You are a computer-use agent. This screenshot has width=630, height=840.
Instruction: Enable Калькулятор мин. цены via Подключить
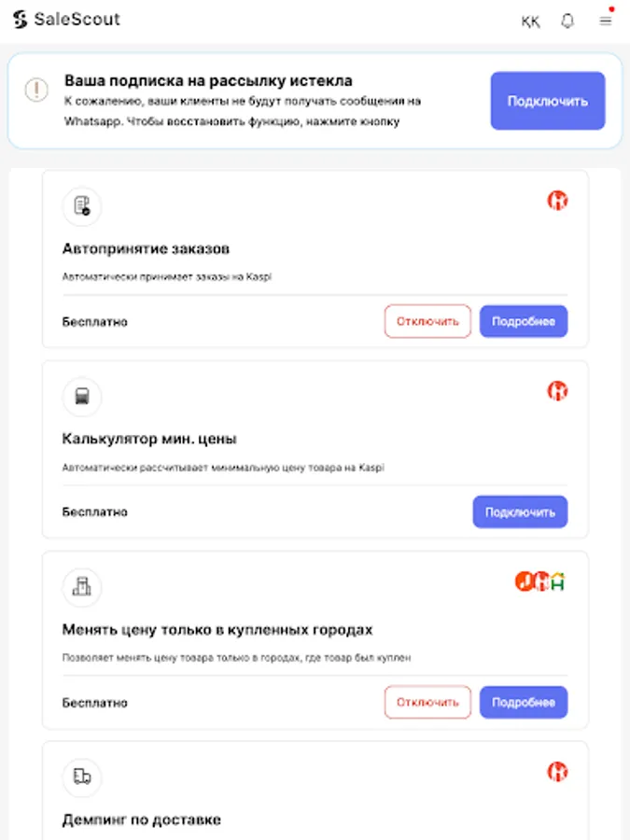(520, 511)
